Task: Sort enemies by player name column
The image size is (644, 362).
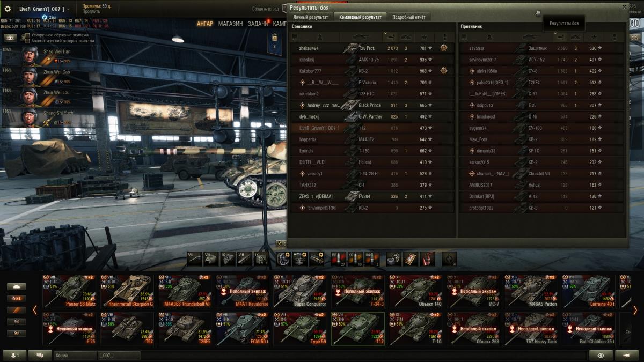Action: tap(489, 37)
